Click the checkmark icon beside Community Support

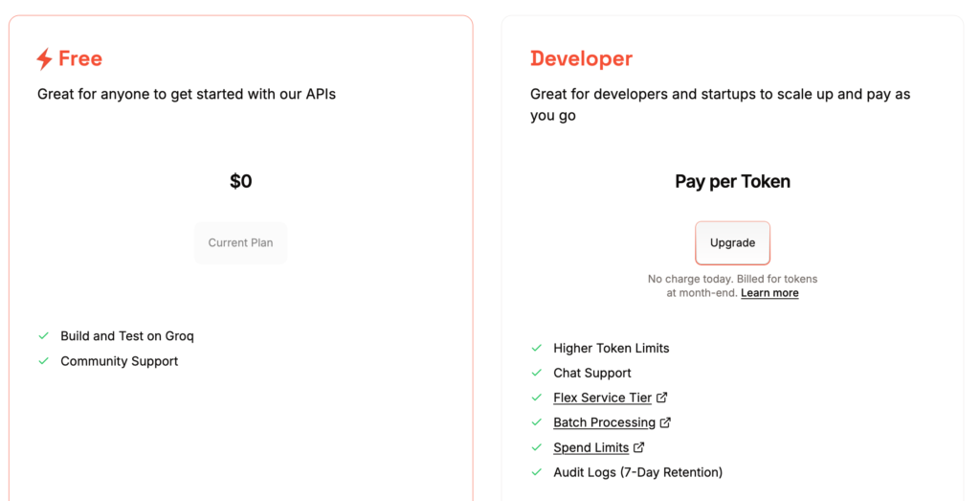[x=43, y=361]
